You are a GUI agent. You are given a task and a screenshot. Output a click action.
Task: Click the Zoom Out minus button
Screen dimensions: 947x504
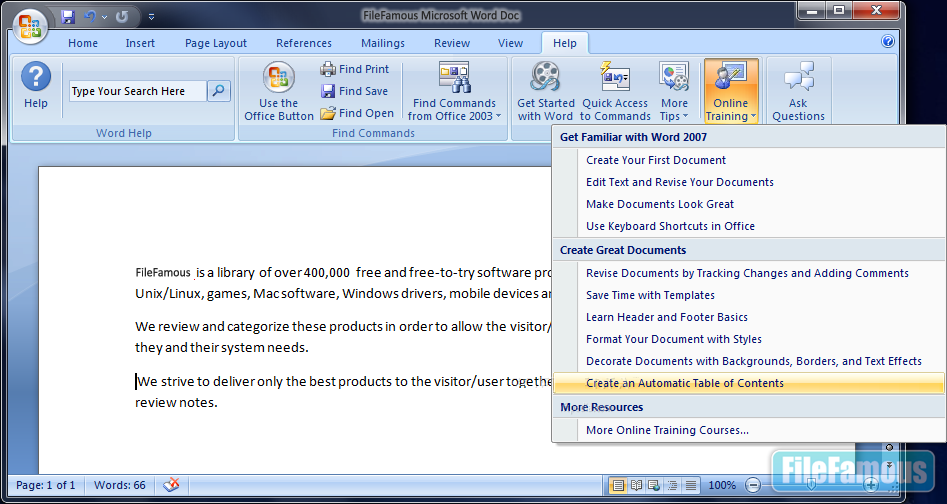[x=753, y=485]
